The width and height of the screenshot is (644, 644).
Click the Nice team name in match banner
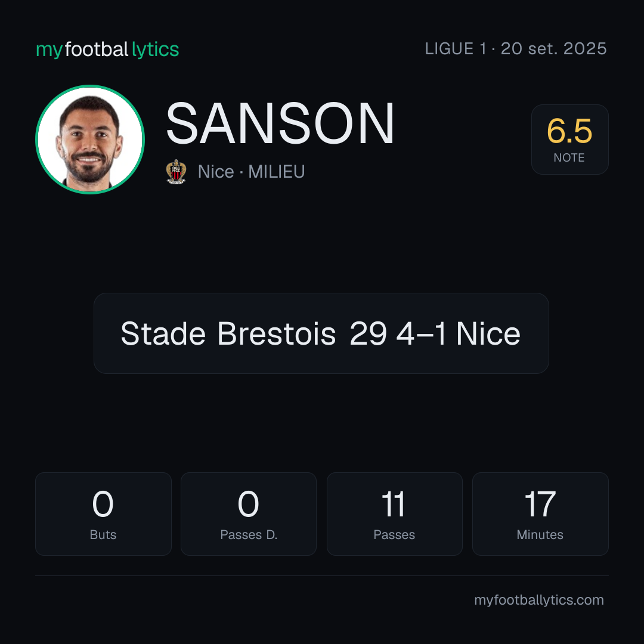(488, 333)
